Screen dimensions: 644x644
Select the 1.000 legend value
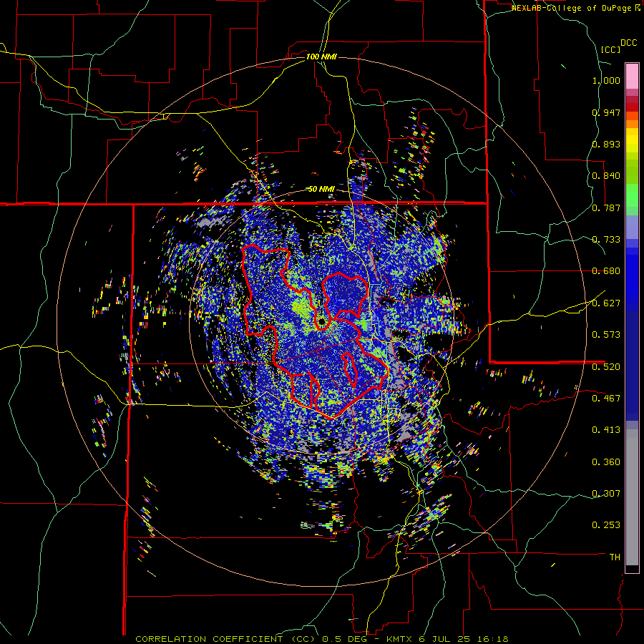(606, 80)
